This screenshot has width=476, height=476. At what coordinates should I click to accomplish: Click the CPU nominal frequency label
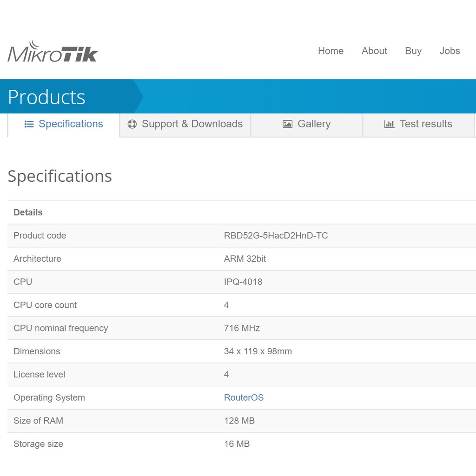click(x=61, y=328)
